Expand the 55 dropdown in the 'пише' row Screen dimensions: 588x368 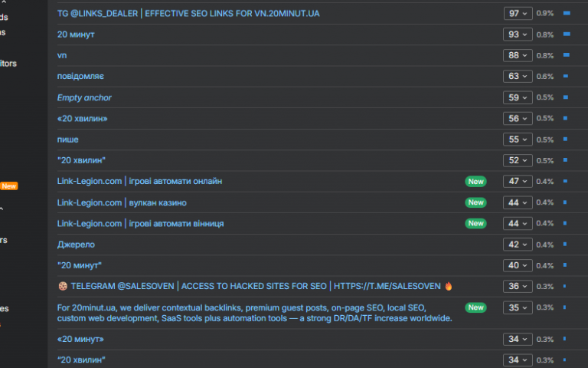tap(518, 140)
